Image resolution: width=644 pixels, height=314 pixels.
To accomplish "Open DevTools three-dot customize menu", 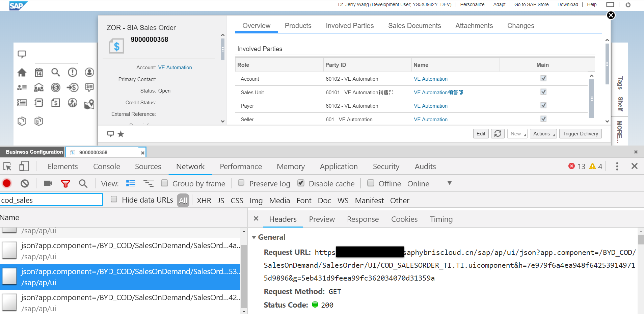I will 617,166.
